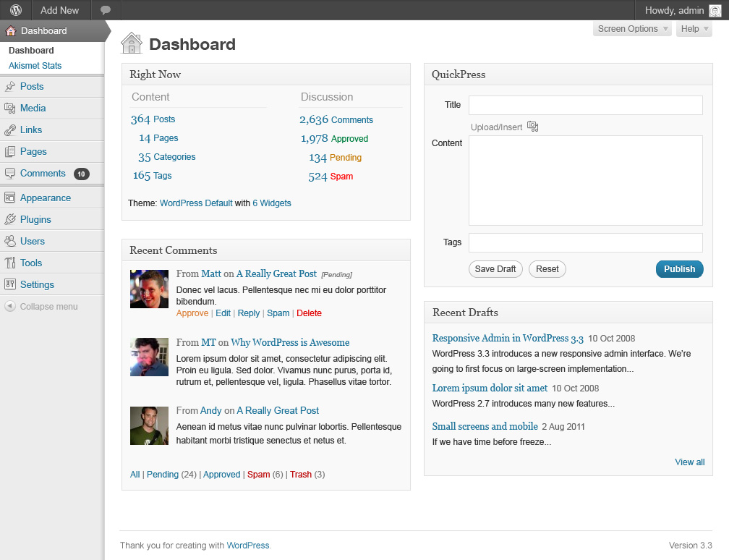Screen dimensions: 729x560
Task: Click the Links chain icon in the sidebar
Action: (10, 130)
